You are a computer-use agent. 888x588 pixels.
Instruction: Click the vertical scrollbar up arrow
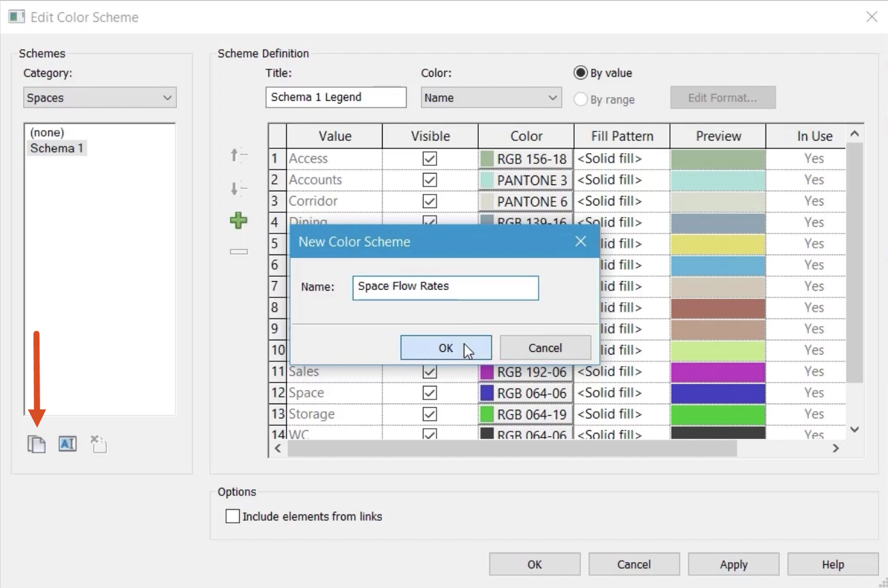tap(855, 133)
